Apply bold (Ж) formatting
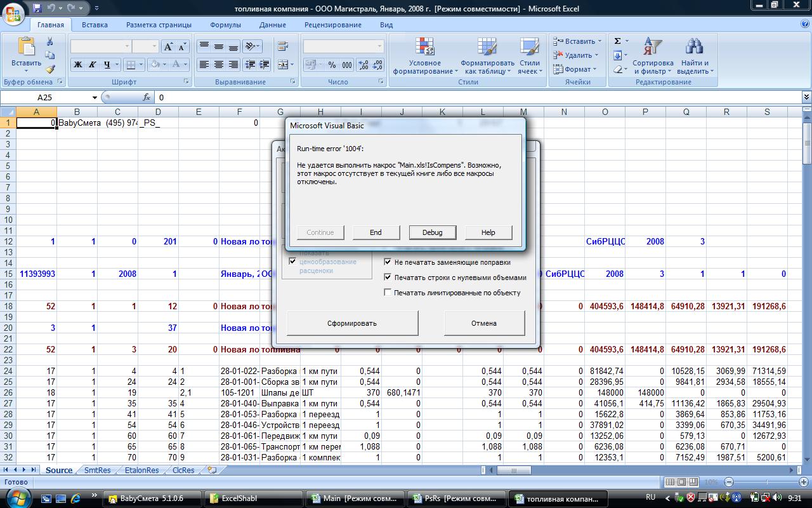Viewport: 812px width, 508px height. [x=77, y=65]
